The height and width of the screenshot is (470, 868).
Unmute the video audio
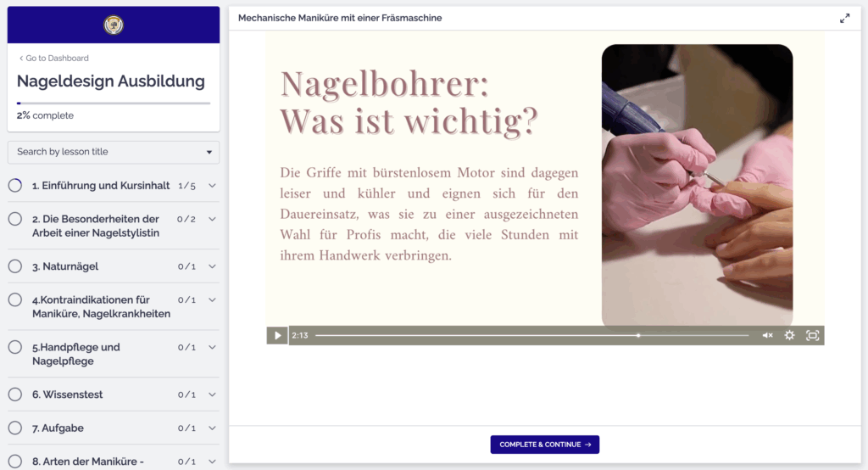[x=767, y=335]
